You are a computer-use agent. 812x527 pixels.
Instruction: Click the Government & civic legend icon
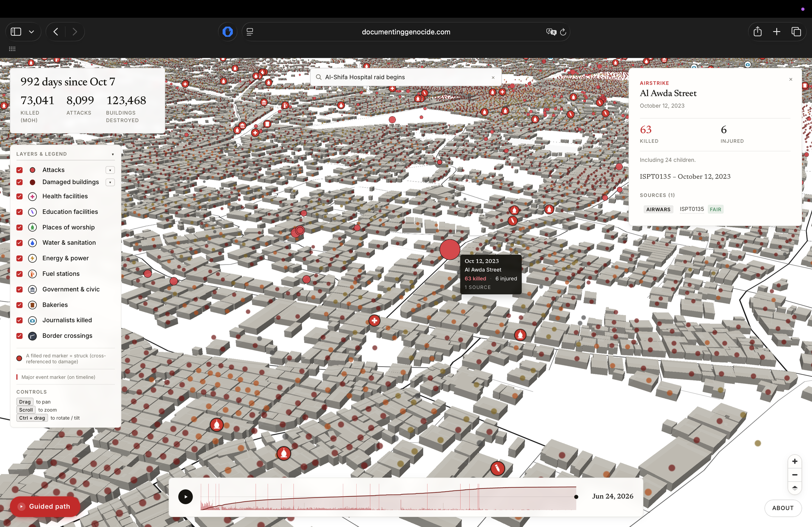(32, 289)
